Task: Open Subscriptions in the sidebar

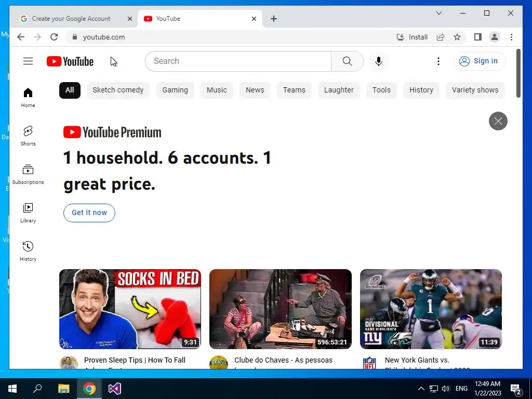Action: 28,175
